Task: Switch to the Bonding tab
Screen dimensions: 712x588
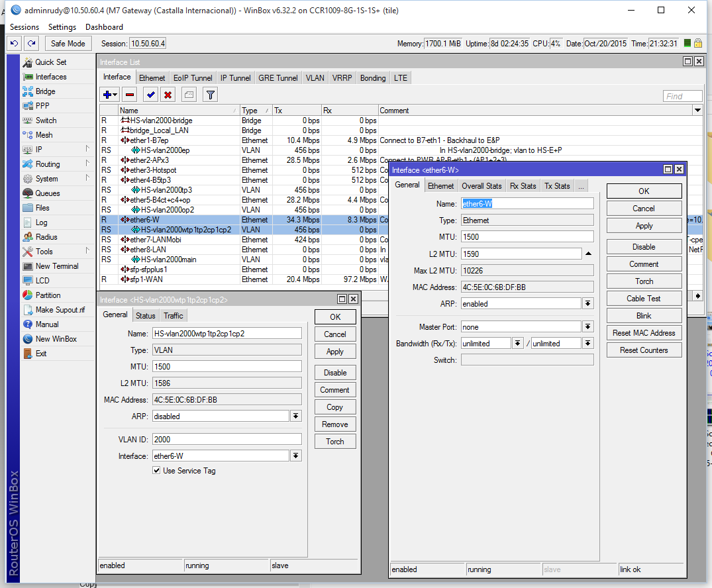Action: (x=373, y=78)
